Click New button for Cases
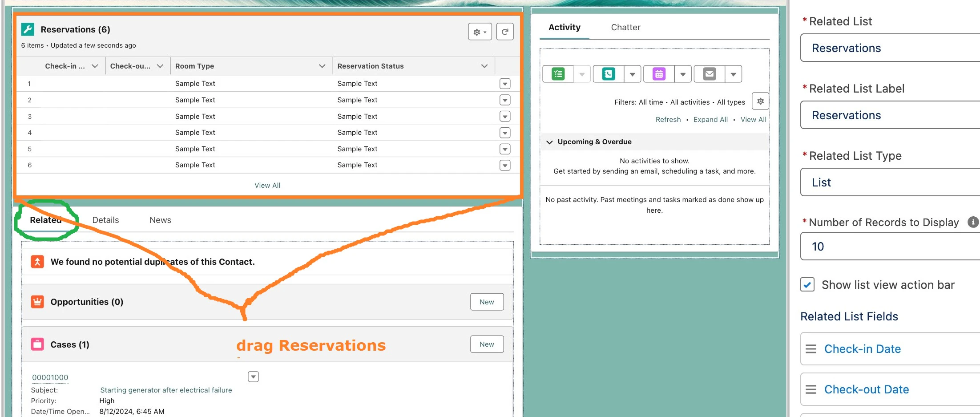Viewport: 980px width, 417px height. click(x=487, y=344)
